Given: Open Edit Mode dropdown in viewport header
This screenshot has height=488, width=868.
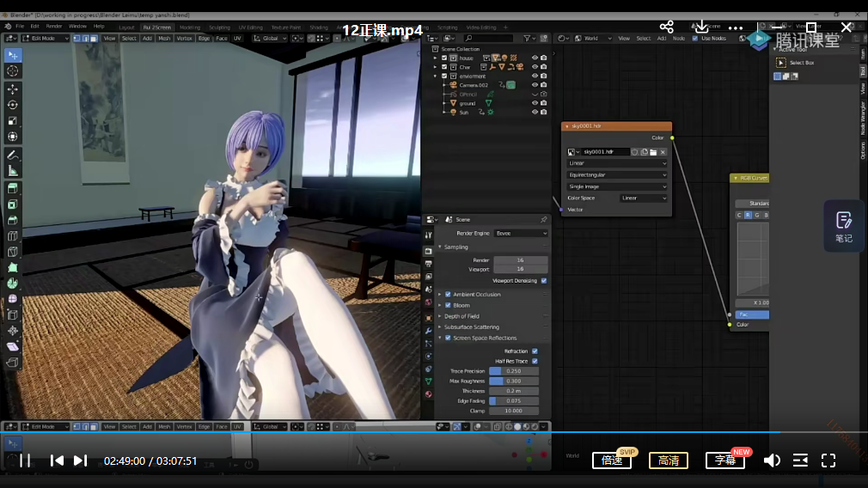Looking at the screenshot, I should point(46,38).
